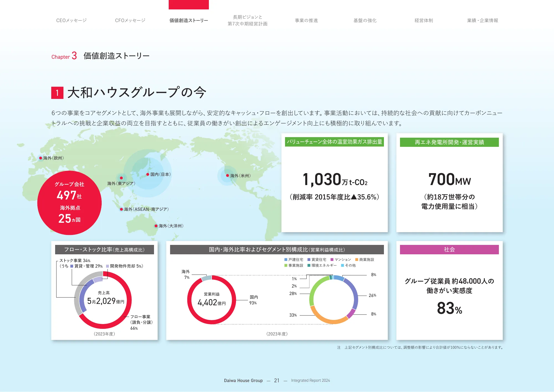Click the 削減率 2015年度比▲35.6% text

click(x=334, y=197)
